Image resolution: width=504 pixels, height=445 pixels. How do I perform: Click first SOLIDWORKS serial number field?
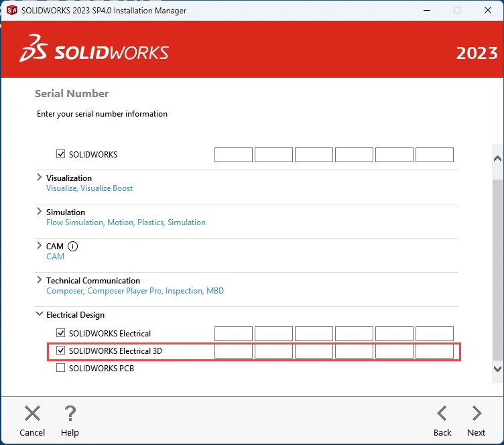tap(233, 155)
